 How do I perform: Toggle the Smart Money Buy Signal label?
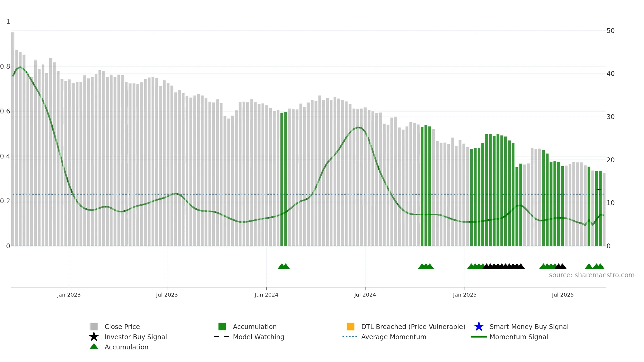click(x=529, y=327)
